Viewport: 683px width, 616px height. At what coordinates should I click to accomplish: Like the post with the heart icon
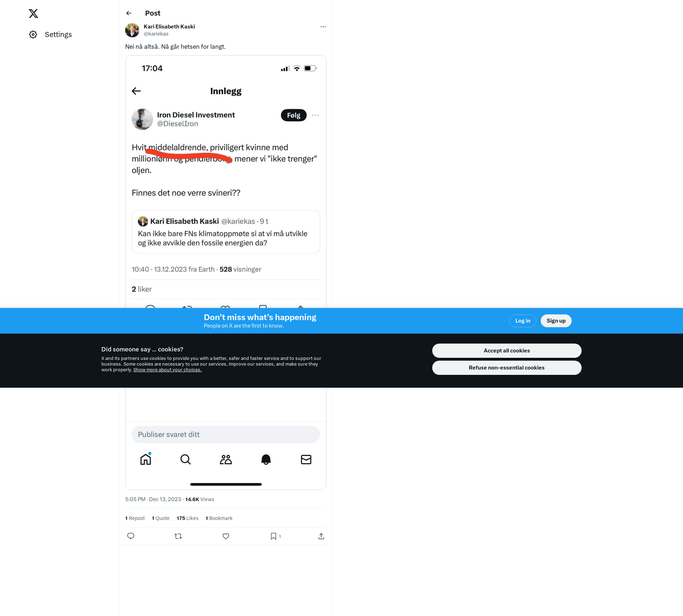tap(226, 536)
